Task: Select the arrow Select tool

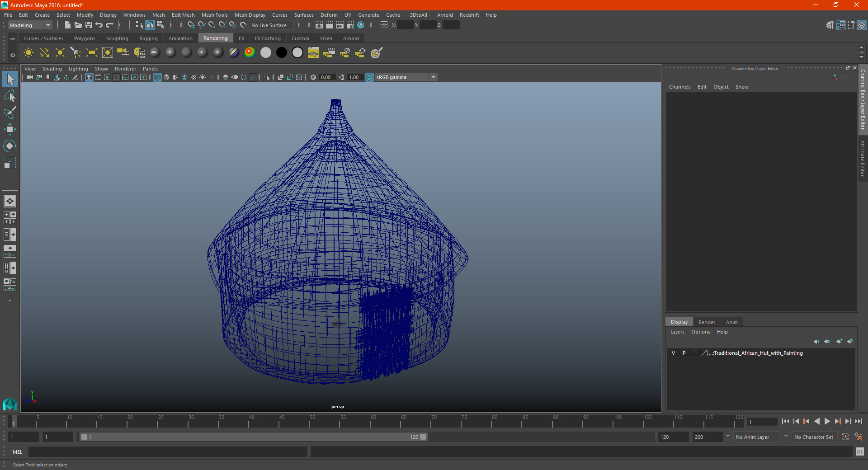Action: [x=10, y=80]
